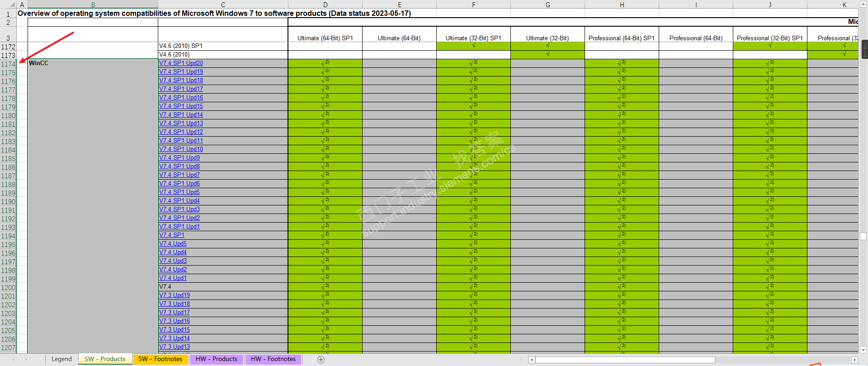
Task: Select the overview title cell in row 1
Action: (x=214, y=14)
